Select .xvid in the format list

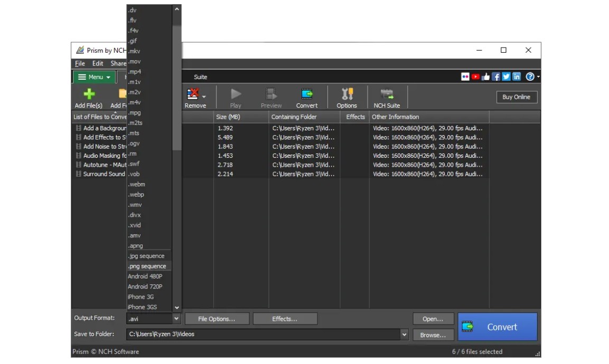tap(149, 225)
